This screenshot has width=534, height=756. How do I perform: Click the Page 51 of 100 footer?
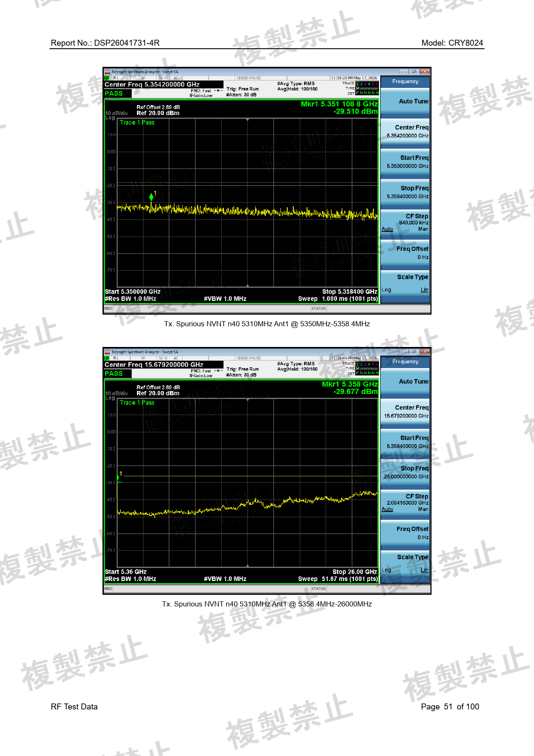(x=450, y=707)
